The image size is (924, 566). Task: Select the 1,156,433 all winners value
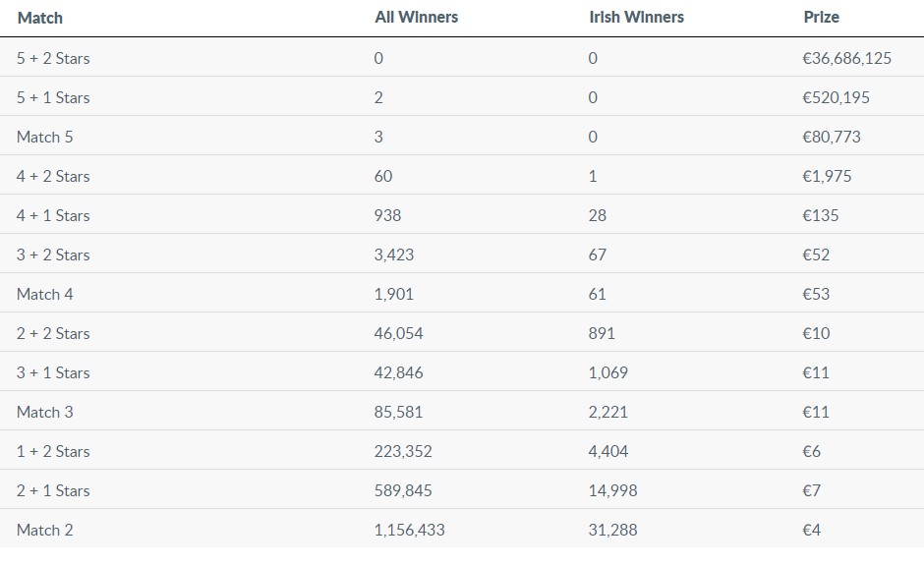pos(409,530)
